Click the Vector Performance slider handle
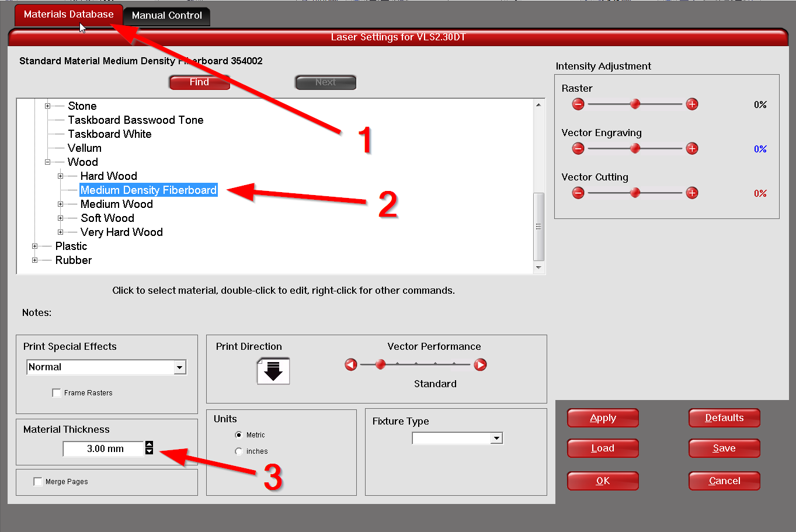The image size is (796, 532). [380, 365]
